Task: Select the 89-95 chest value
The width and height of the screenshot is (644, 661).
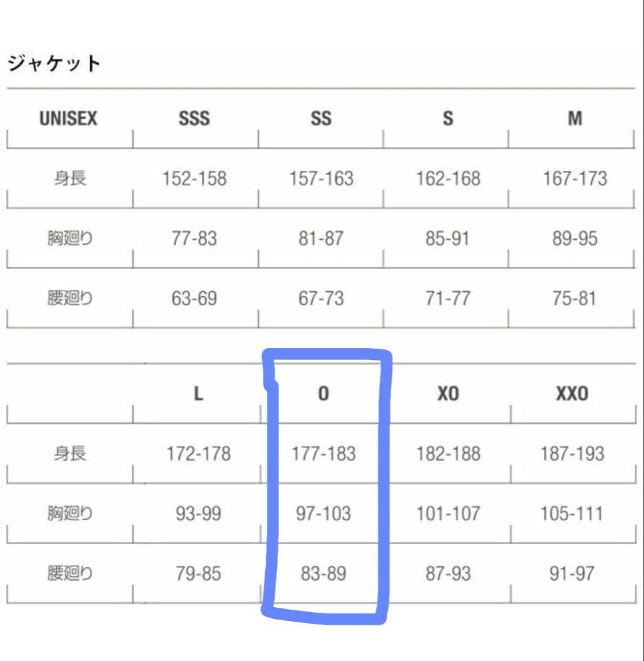Action: click(574, 239)
